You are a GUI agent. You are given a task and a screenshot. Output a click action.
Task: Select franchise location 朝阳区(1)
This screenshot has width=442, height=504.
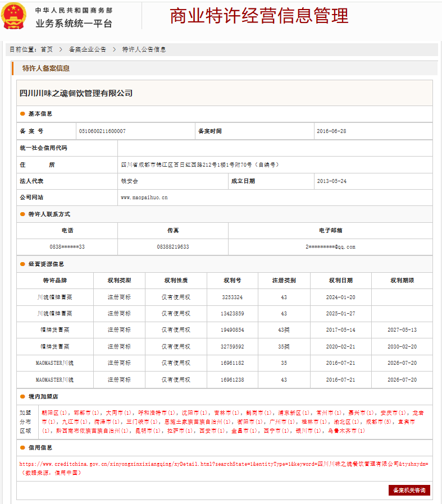(54, 413)
